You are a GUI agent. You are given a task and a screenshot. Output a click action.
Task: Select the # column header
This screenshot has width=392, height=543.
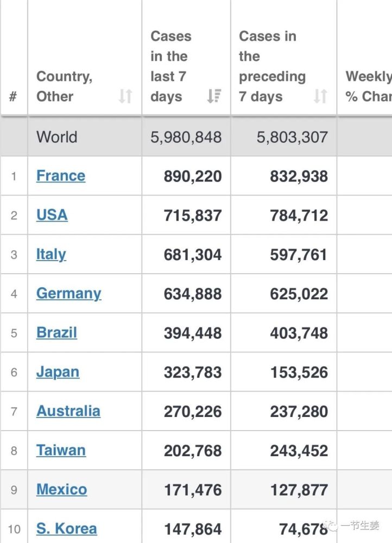pyautogui.click(x=13, y=96)
